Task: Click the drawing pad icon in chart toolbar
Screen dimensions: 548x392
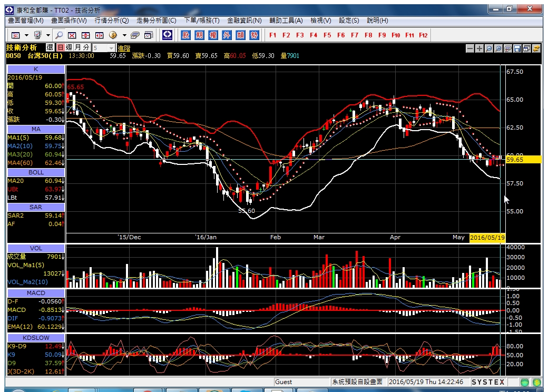Action: click(508, 48)
